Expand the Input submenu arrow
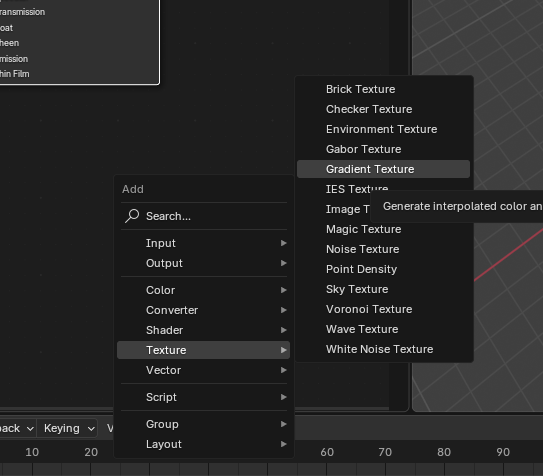The height and width of the screenshot is (476, 543). coord(284,243)
